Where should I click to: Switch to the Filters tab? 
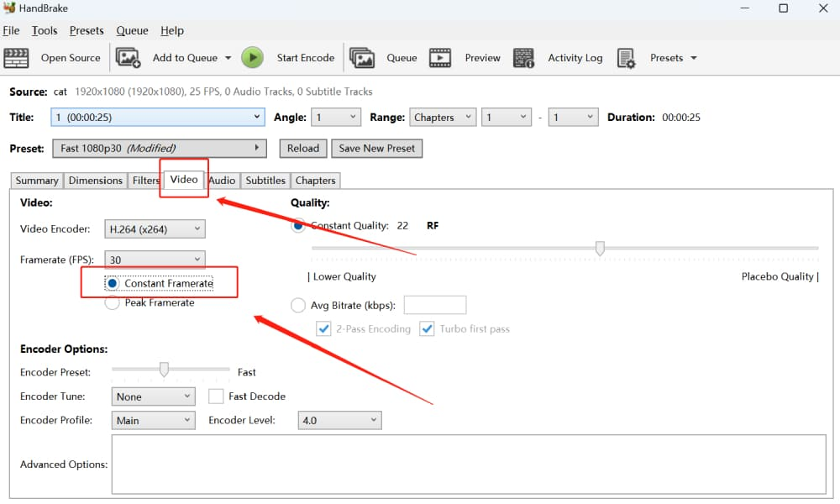click(145, 181)
